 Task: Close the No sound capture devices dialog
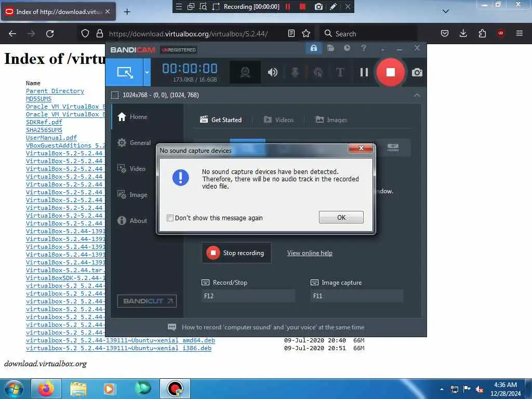(x=361, y=148)
